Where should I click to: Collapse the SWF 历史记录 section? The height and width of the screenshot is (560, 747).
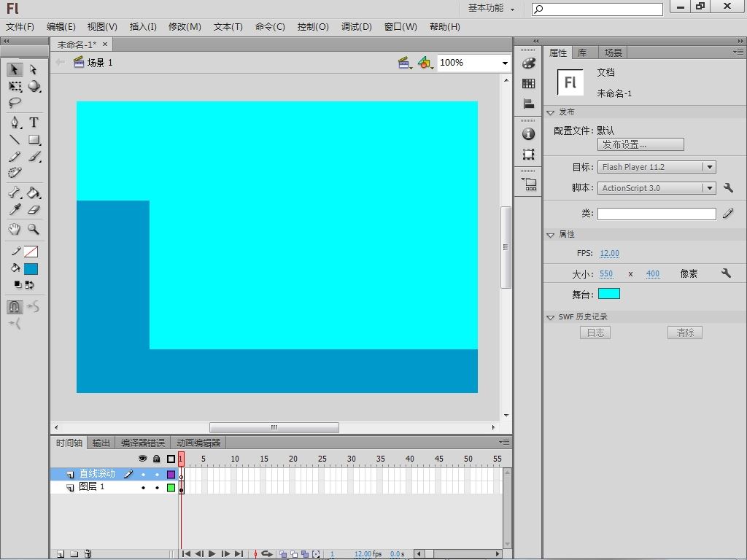click(550, 317)
